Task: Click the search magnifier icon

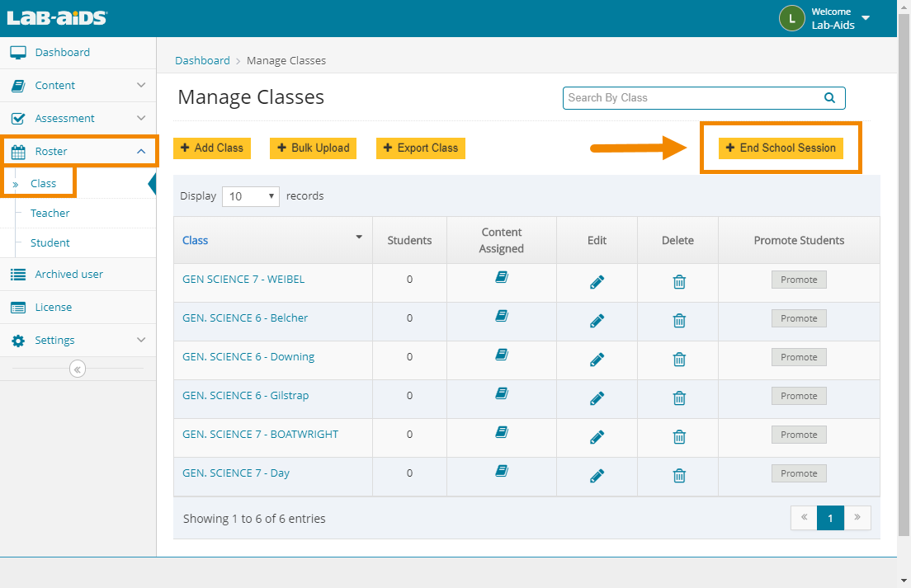Action: tap(829, 97)
